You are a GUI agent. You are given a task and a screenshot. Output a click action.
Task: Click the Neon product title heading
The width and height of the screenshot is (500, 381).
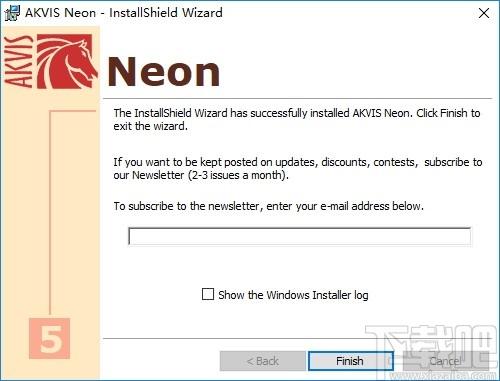pos(163,72)
